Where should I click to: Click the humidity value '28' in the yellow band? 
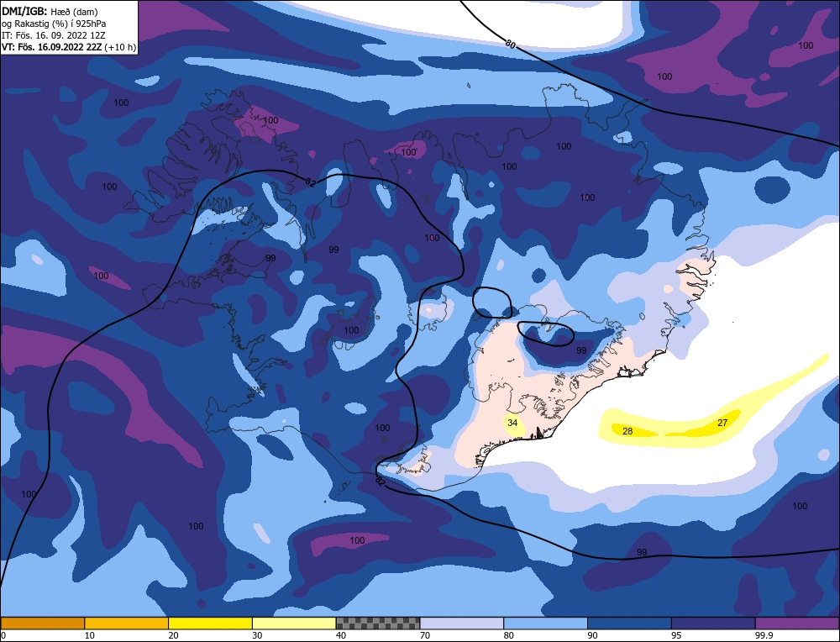627,431
